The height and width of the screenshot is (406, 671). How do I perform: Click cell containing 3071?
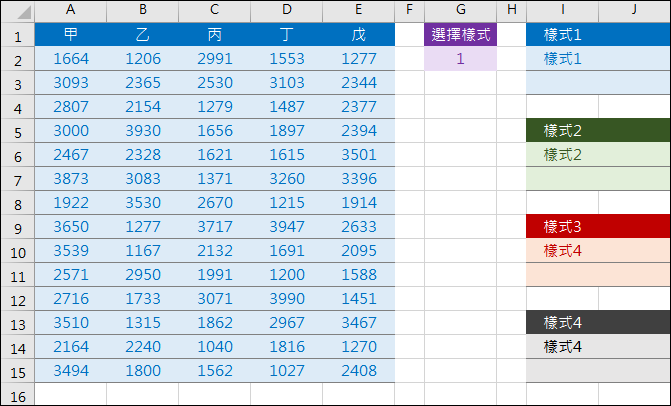(x=214, y=298)
